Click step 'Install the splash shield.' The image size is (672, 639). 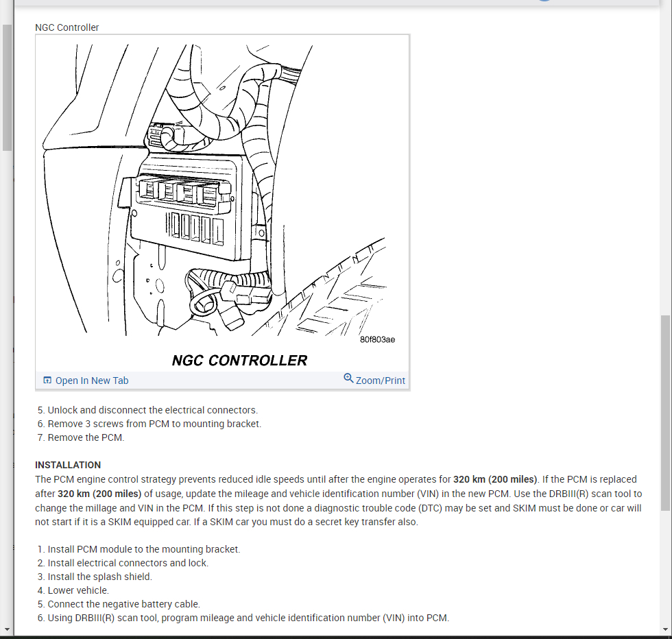(x=100, y=577)
